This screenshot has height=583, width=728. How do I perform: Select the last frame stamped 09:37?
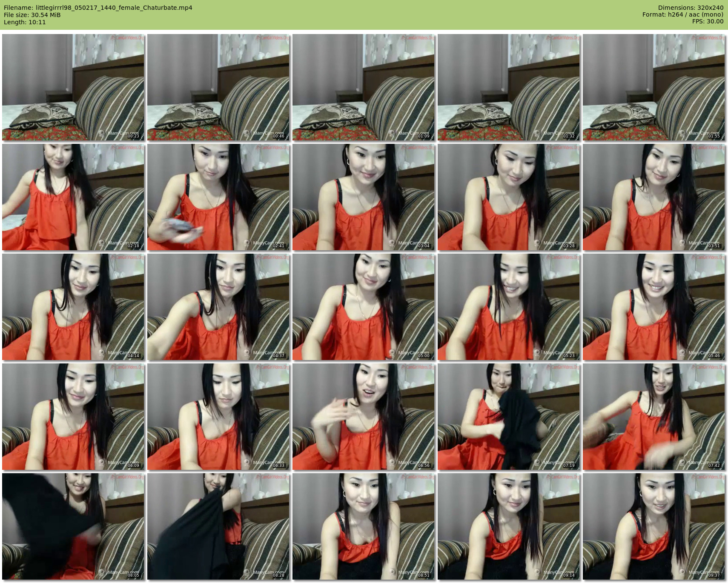coord(654,526)
